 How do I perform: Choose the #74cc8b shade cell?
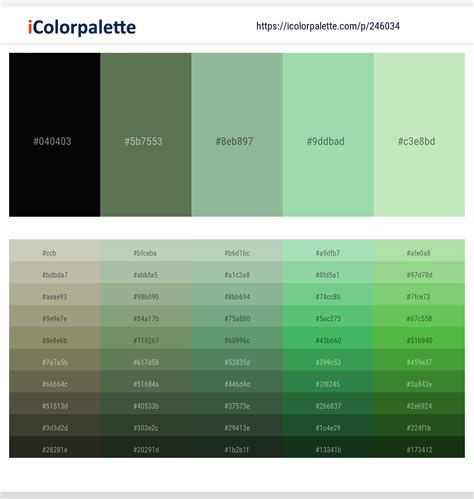point(328,294)
